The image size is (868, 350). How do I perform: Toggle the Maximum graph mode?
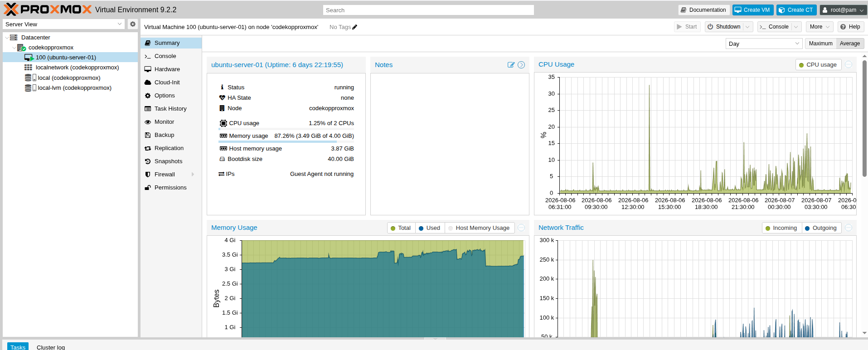[820, 44]
